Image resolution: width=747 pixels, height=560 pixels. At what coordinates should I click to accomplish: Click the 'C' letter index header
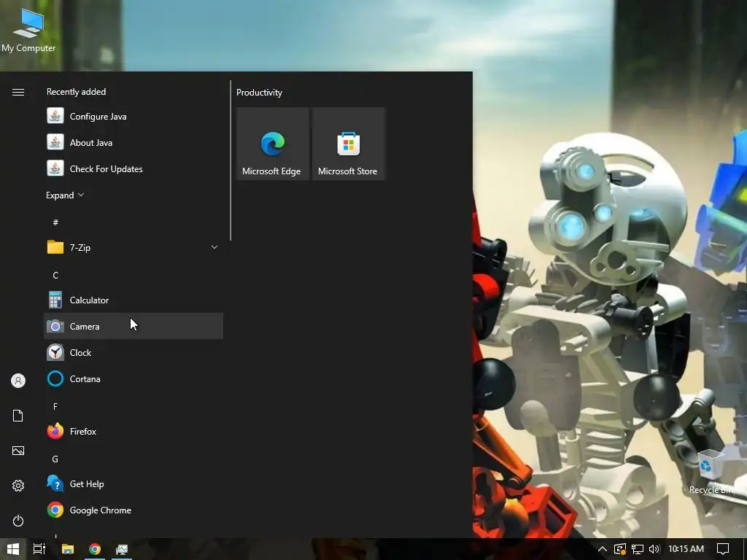(x=55, y=275)
